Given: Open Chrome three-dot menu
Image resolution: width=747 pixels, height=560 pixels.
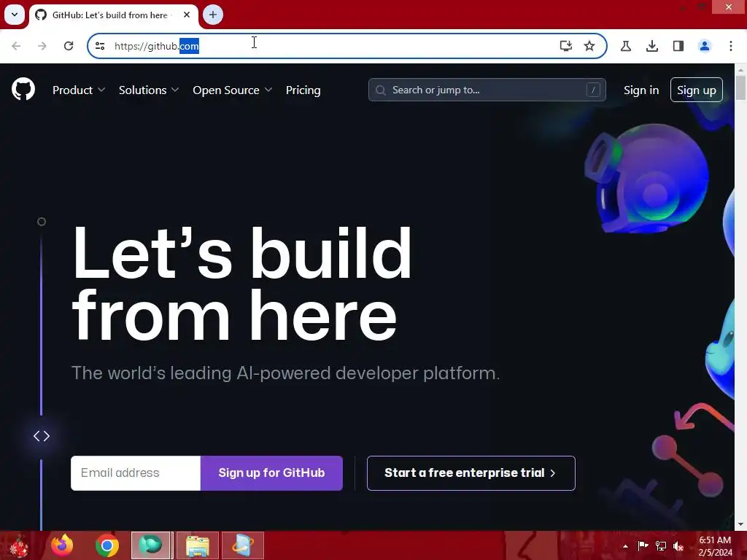Looking at the screenshot, I should click(731, 46).
